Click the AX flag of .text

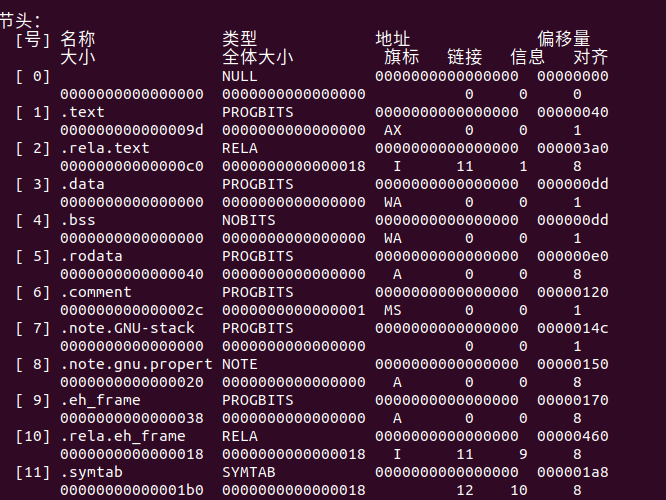(x=393, y=130)
